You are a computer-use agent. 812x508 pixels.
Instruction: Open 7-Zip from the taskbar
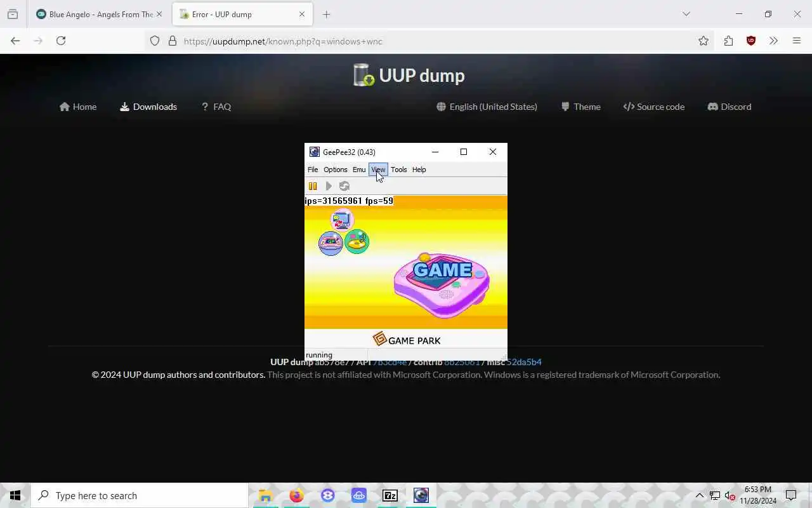[390, 495]
